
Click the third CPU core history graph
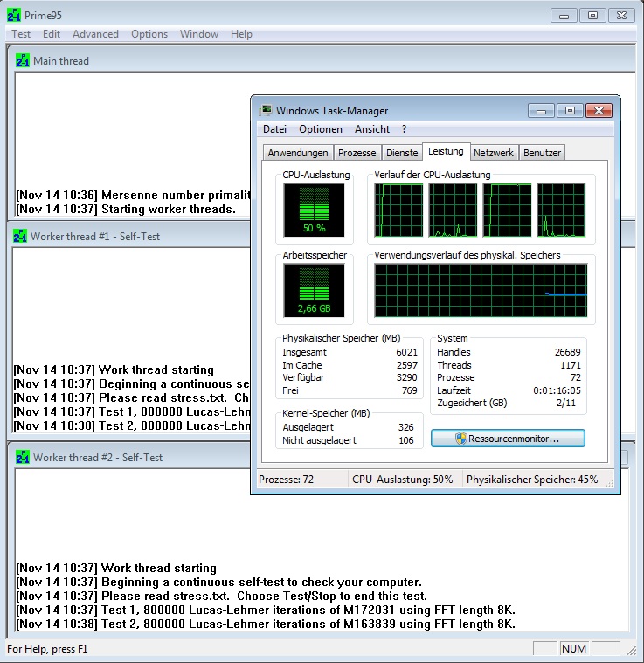click(507, 211)
